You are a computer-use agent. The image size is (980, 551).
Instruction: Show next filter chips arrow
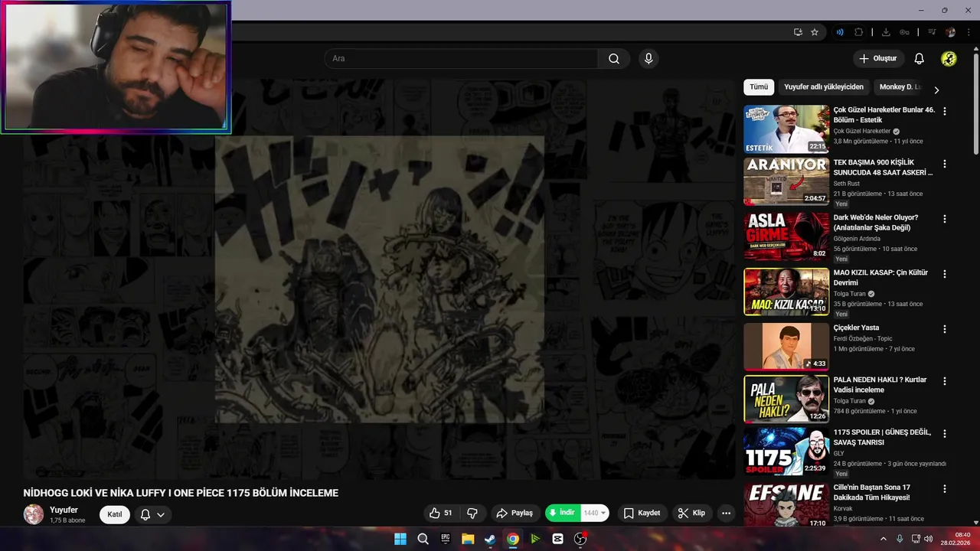[x=936, y=90]
